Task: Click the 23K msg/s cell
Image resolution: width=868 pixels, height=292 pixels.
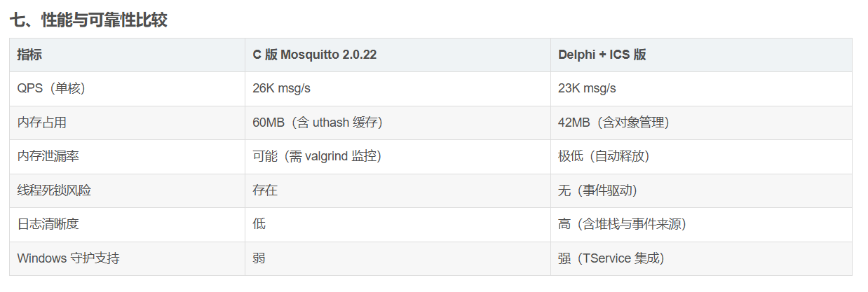Action: 587,89
